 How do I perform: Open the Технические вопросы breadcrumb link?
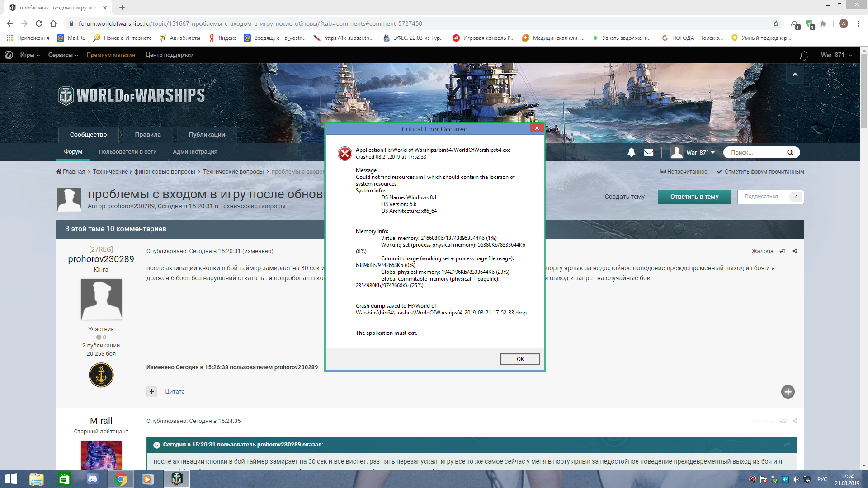[233, 172]
